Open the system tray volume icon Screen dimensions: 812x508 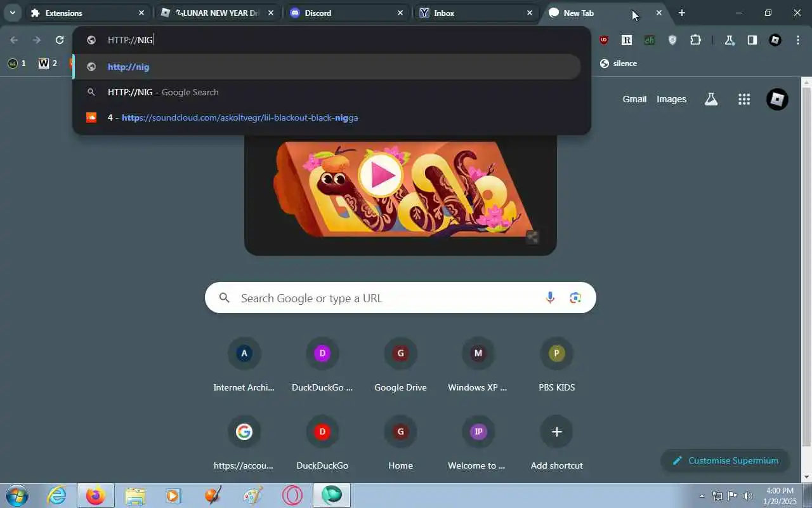click(x=748, y=496)
